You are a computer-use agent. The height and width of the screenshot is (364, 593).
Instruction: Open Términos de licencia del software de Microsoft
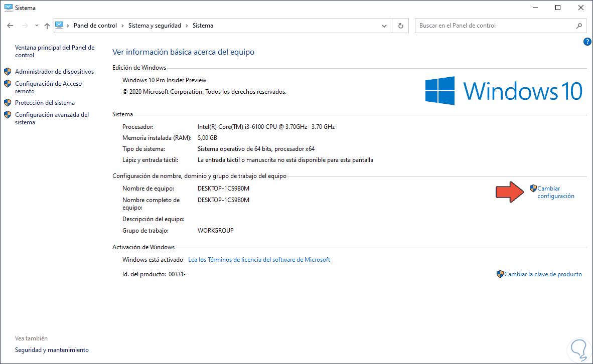[x=259, y=260]
